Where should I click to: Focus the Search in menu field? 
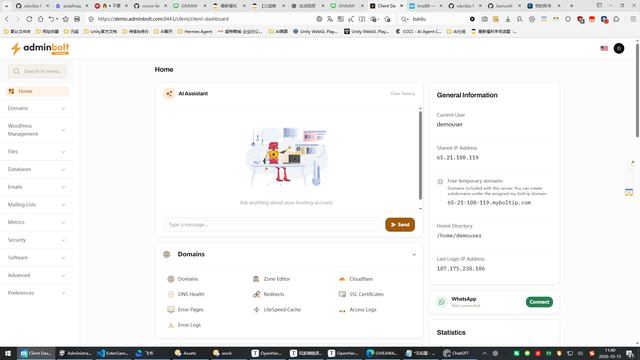point(38,71)
